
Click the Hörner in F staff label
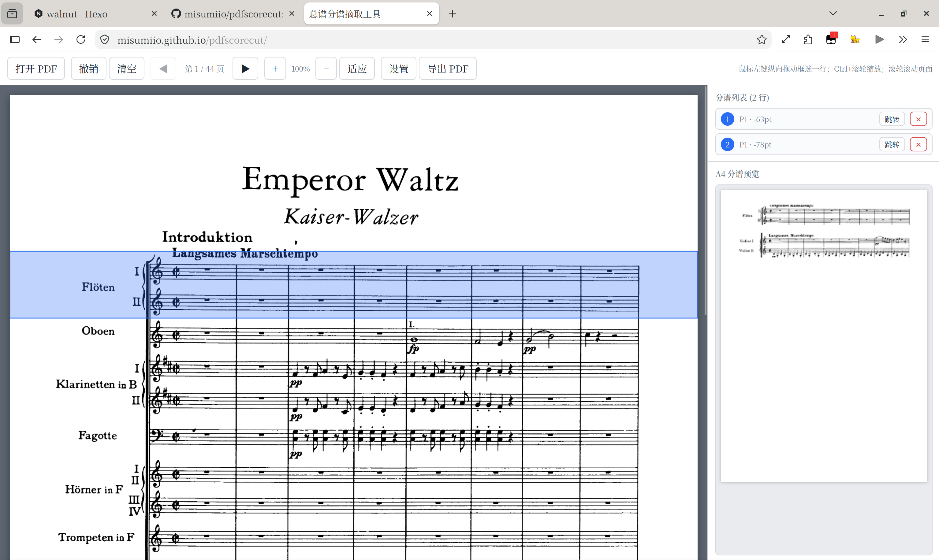pyautogui.click(x=94, y=489)
